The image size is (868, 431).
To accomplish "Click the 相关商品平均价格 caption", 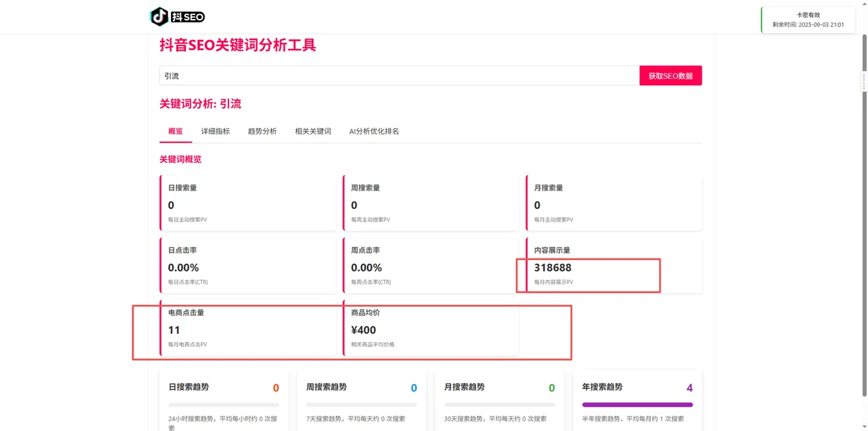I will [x=372, y=344].
